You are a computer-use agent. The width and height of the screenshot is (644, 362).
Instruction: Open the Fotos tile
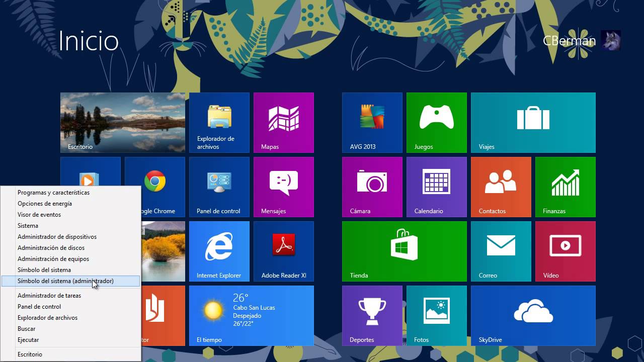pos(437,316)
